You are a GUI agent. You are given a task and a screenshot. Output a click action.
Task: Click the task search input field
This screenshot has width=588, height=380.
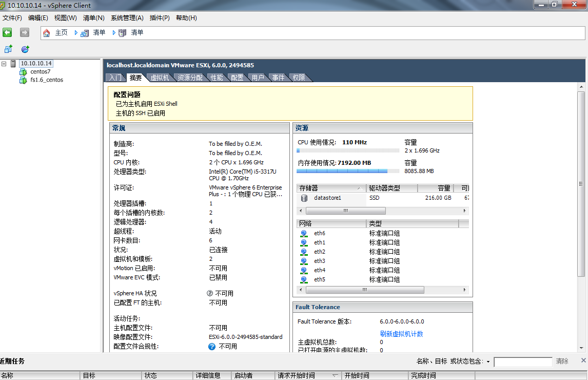coord(523,362)
